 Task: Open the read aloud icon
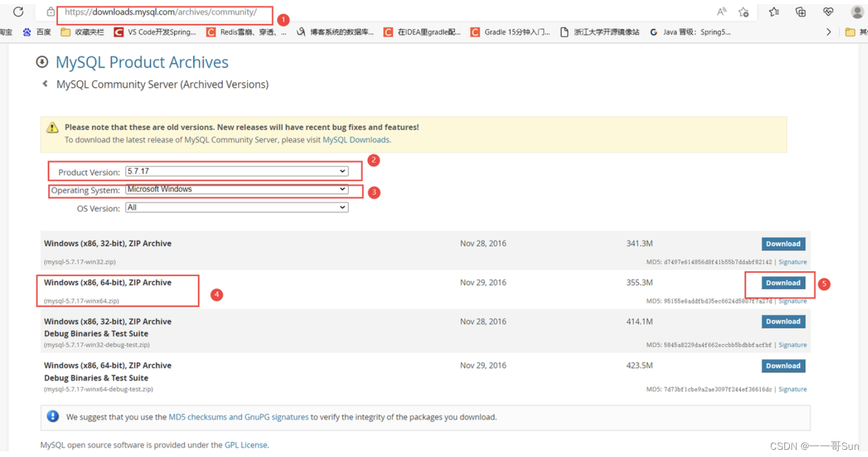722,12
